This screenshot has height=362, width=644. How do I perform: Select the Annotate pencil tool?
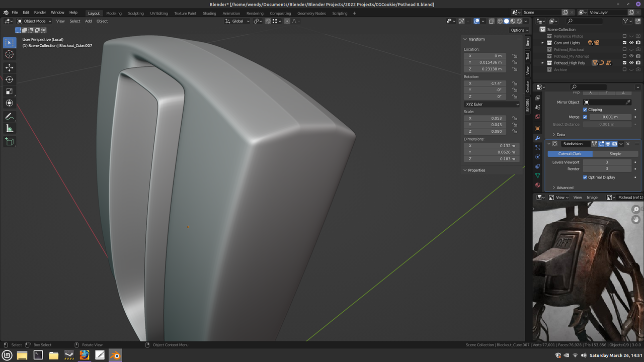click(10, 116)
